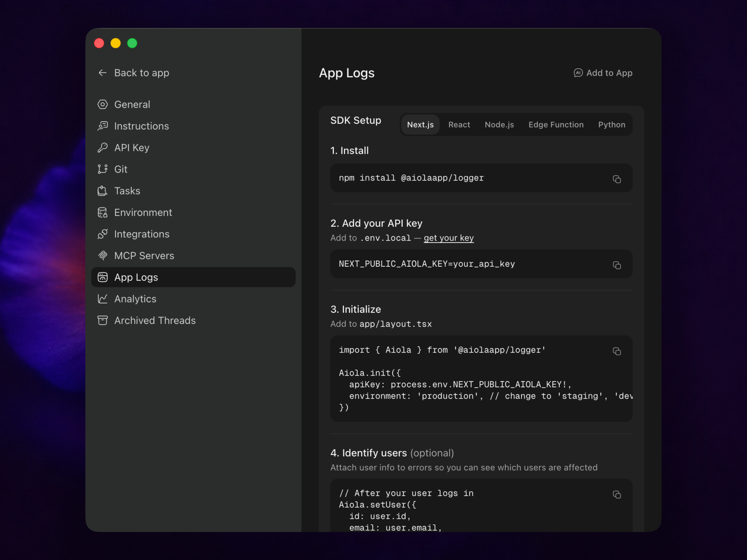
Task: Open Archived Threads
Action: coord(193,320)
